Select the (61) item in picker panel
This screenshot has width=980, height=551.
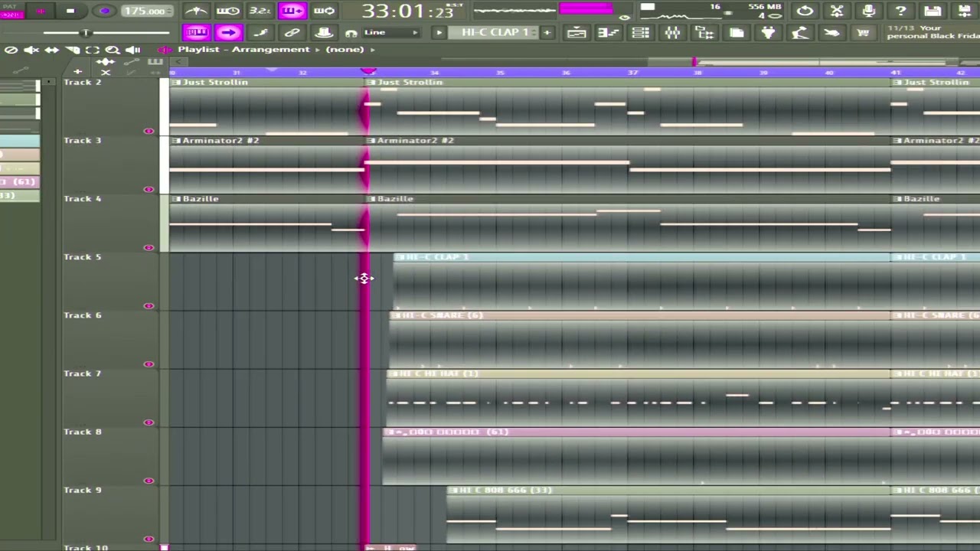pos(19,182)
